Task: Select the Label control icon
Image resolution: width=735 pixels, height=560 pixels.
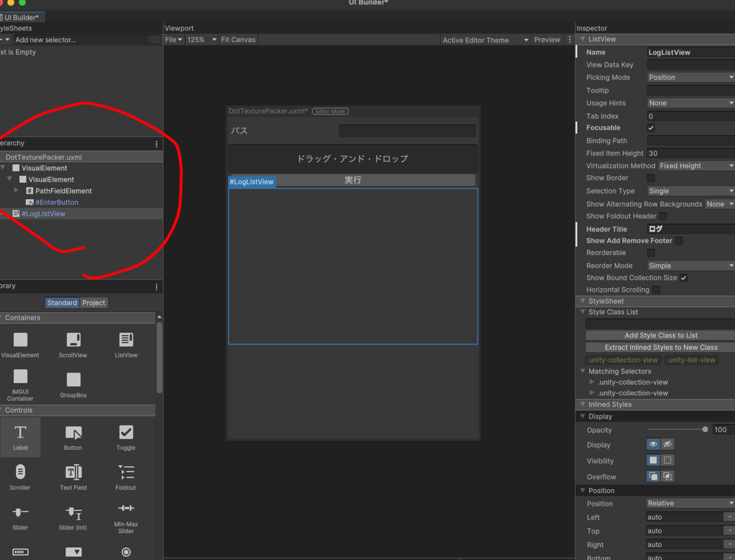Action: [20, 432]
